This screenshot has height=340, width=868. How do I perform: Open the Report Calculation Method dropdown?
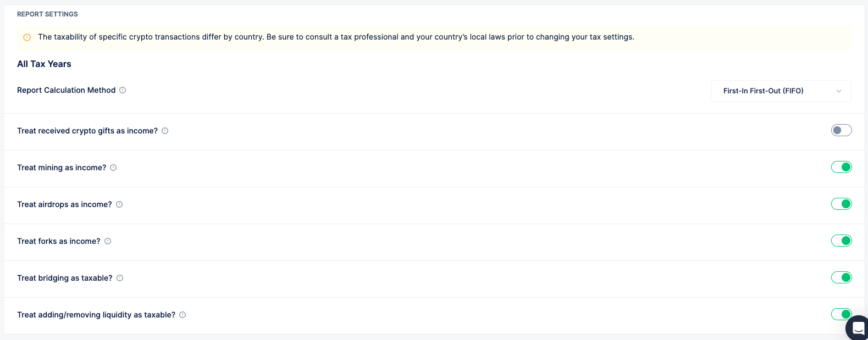pos(780,91)
